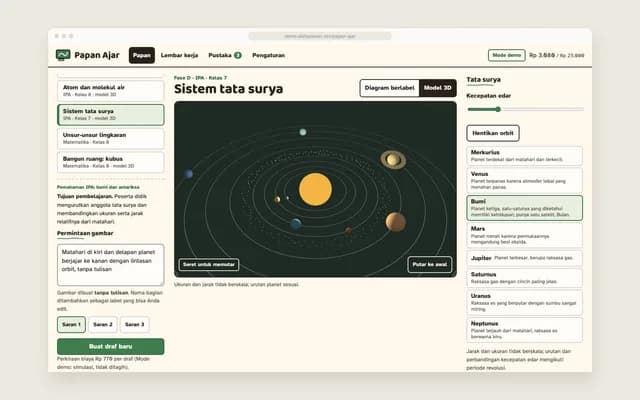Click the Tata surya panel heading

(x=483, y=80)
